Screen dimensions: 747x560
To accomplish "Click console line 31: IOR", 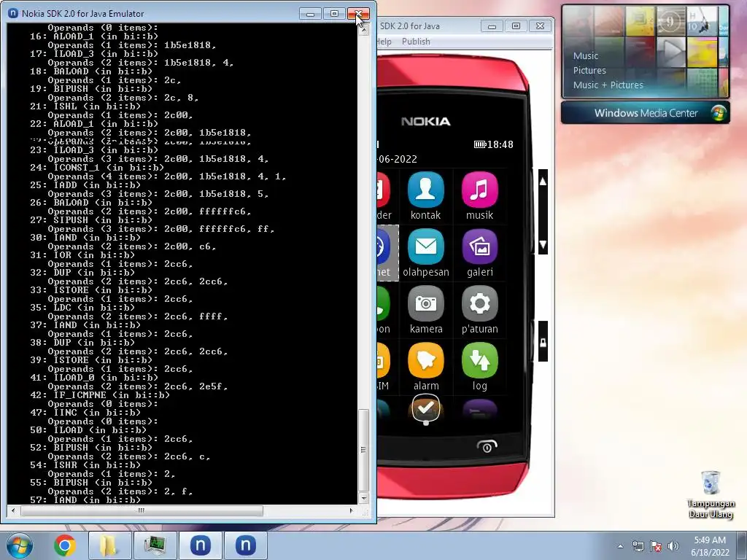I will click(x=82, y=255).
